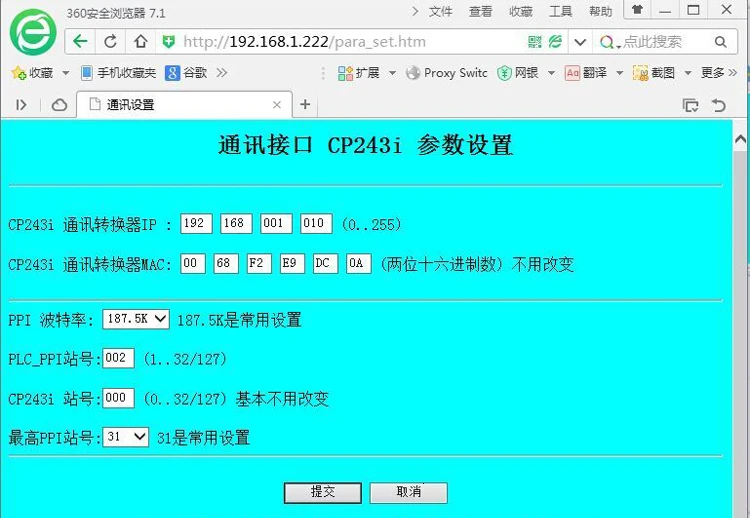Click the Proxy Switch extension

(x=447, y=73)
